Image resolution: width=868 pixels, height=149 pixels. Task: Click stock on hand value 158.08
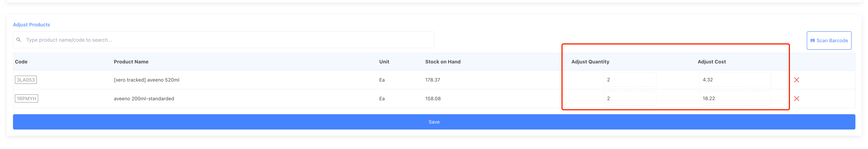coord(433,99)
